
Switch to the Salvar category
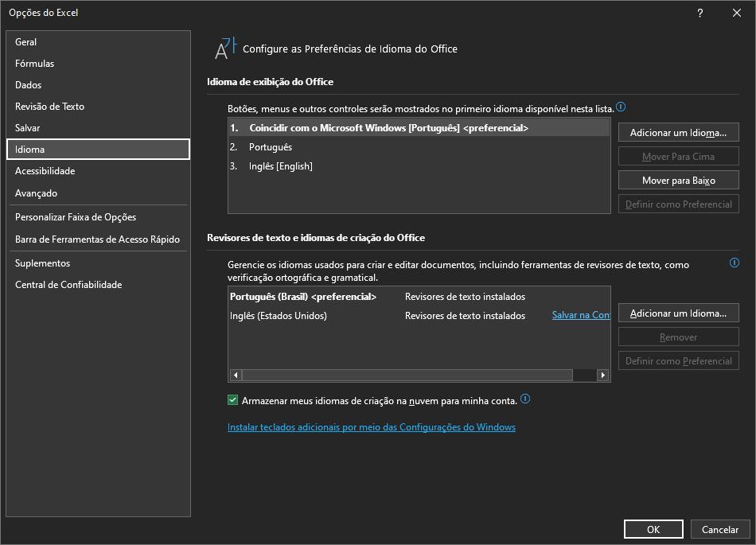pyautogui.click(x=99, y=127)
